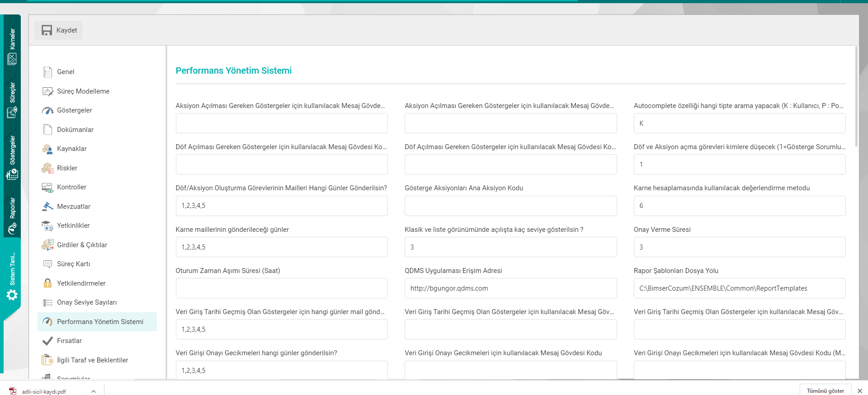The image size is (868, 395).
Task: Open the Riskler icon in sidebar
Action: 47,168
